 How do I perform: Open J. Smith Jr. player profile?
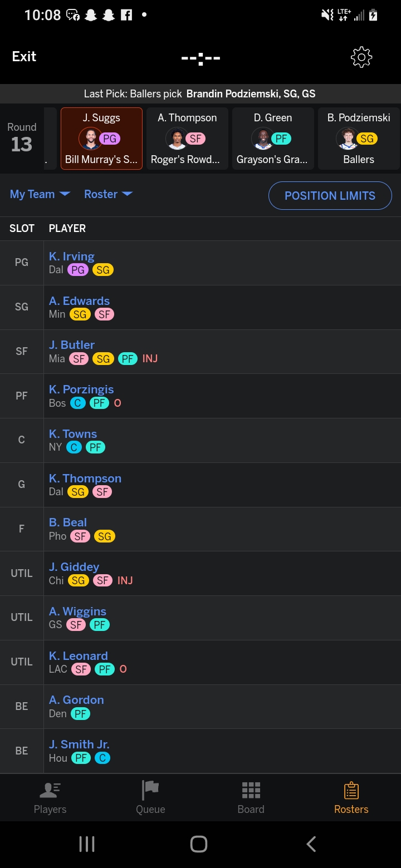pos(79,744)
